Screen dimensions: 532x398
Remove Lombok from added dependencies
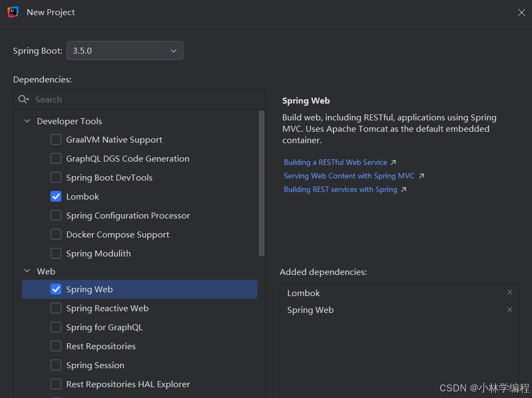coord(509,293)
